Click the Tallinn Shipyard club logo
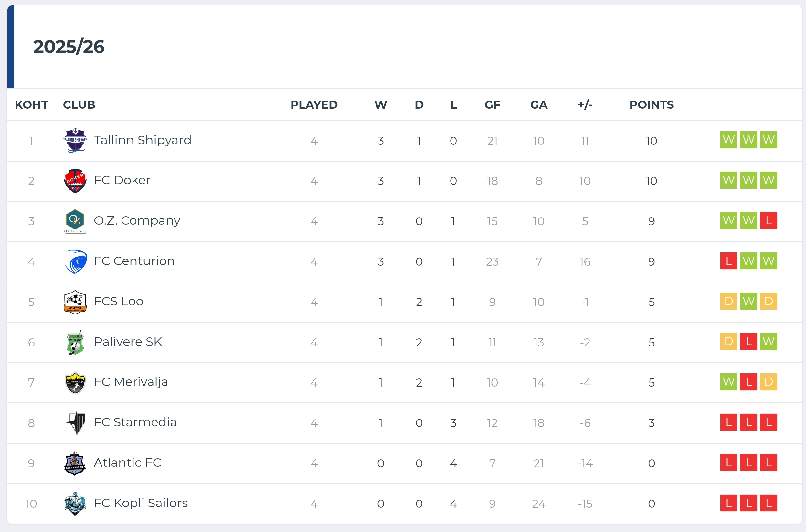The image size is (806, 532). point(75,141)
